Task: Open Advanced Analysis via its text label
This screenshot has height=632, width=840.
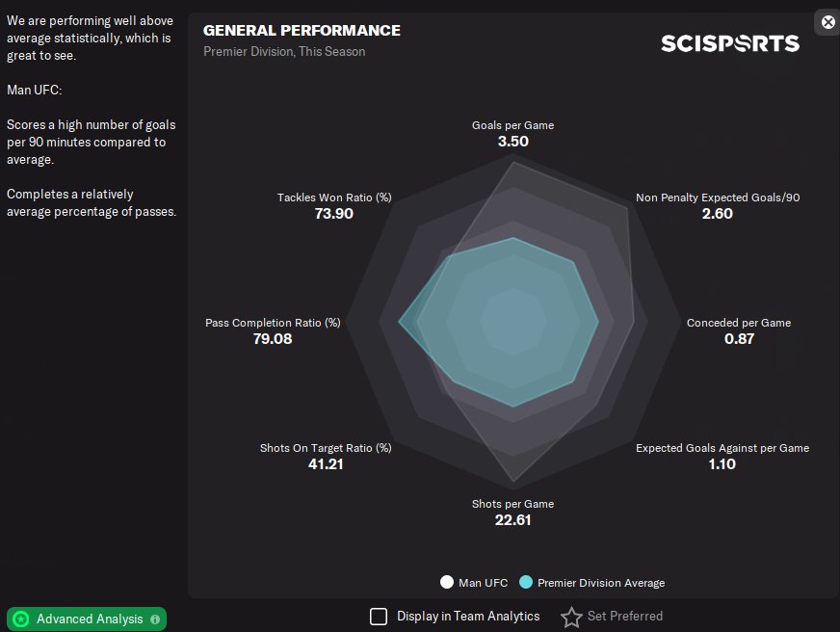Action: 90,619
